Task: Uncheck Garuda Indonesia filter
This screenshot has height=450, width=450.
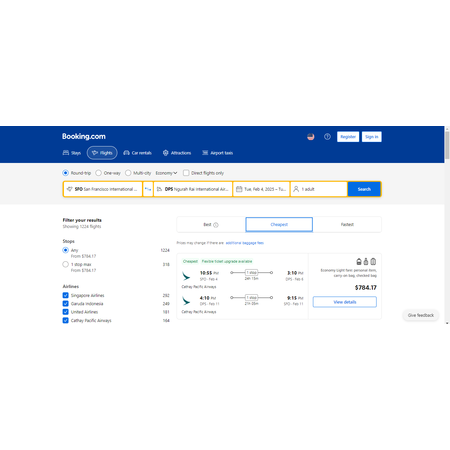Action: (66, 304)
